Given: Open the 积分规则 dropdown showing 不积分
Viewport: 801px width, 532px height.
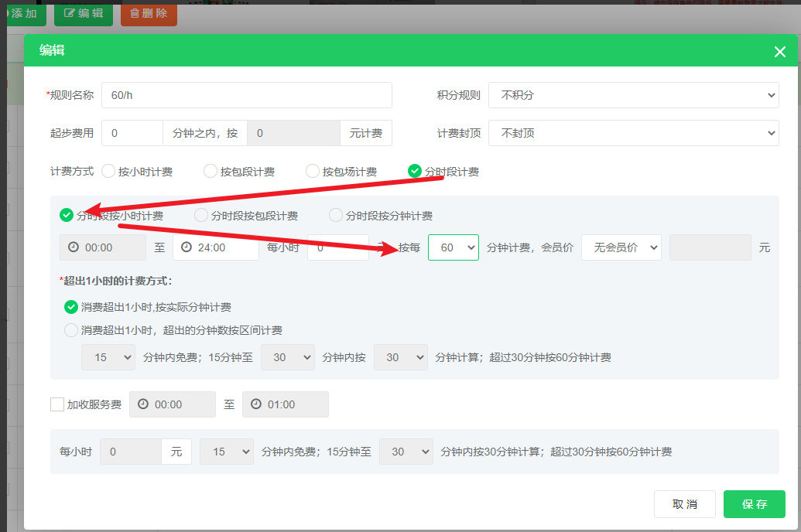Looking at the screenshot, I should [633, 95].
